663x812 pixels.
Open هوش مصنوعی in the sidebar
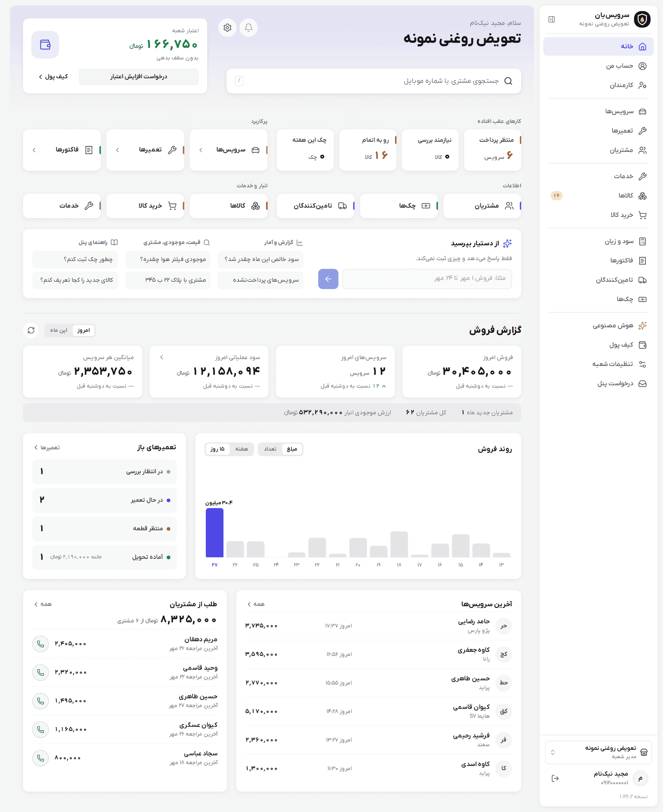598,325
